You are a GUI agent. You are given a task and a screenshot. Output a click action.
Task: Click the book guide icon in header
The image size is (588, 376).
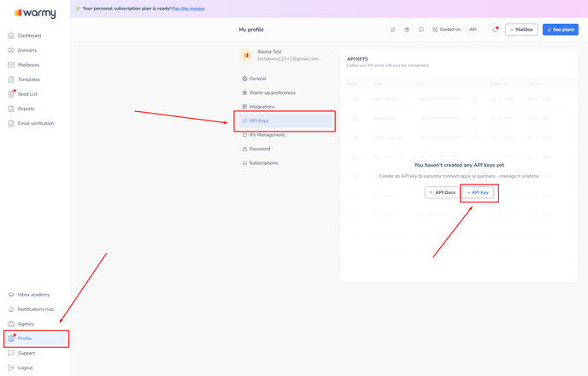click(x=420, y=30)
